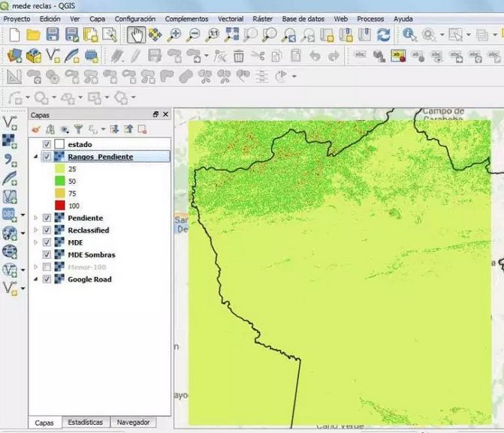Click the Open Project folder icon
Image resolution: width=504 pixels, height=433 pixels.
(33, 35)
